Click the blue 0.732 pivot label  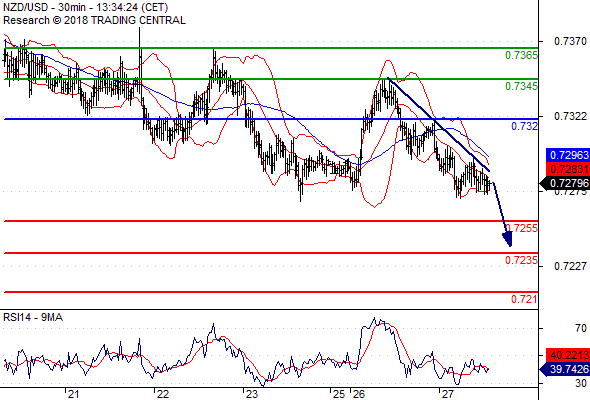(524, 126)
